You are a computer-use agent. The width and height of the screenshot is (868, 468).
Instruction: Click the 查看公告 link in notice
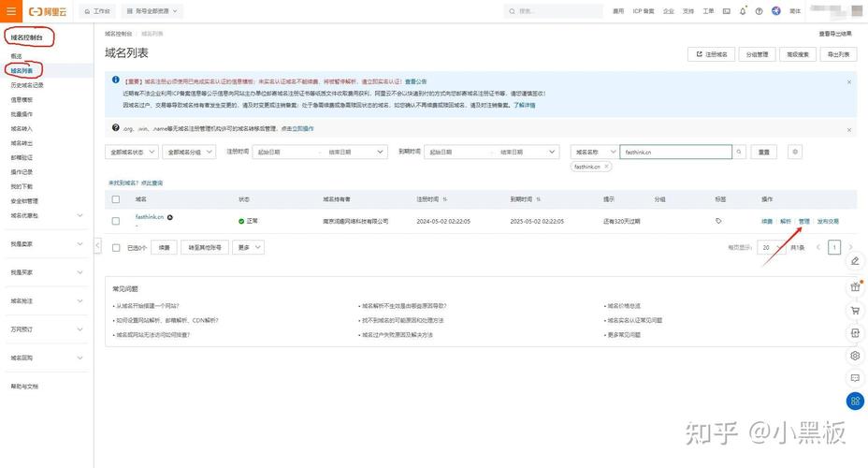click(x=415, y=82)
